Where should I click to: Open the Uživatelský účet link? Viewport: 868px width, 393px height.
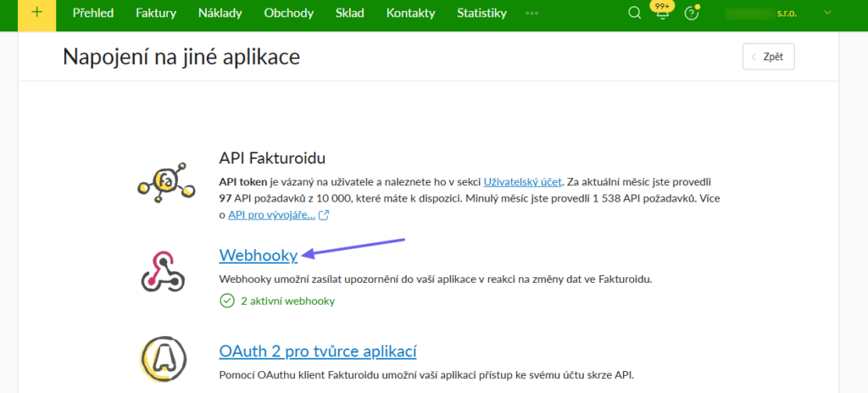click(522, 181)
